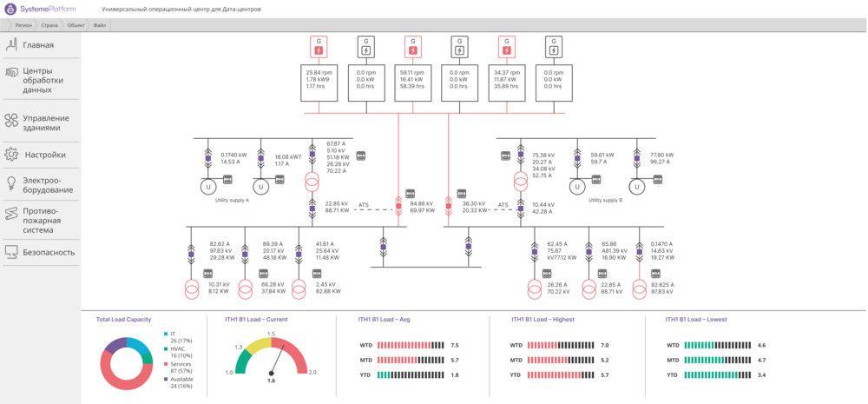Select the generator icon above 59.11 rpm

[412, 45]
